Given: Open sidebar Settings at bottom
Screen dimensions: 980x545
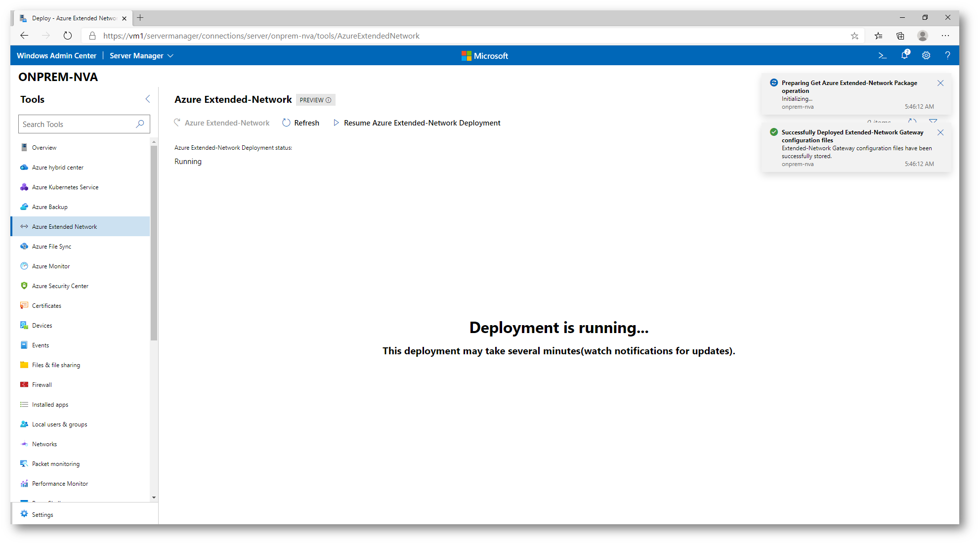Looking at the screenshot, I should pos(42,515).
